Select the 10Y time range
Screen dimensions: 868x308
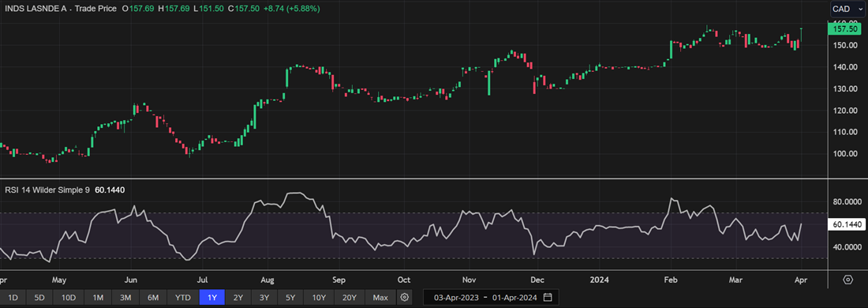click(x=319, y=298)
